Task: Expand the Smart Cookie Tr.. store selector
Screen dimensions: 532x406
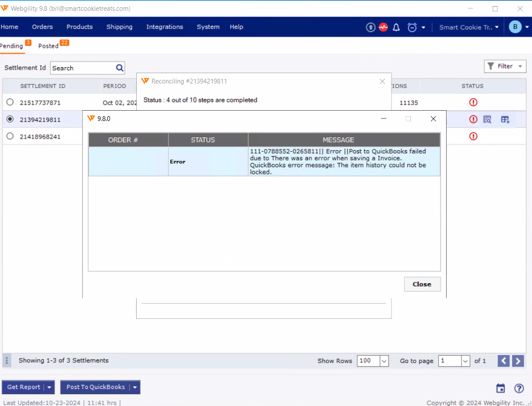Action: pyautogui.click(x=470, y=27)
